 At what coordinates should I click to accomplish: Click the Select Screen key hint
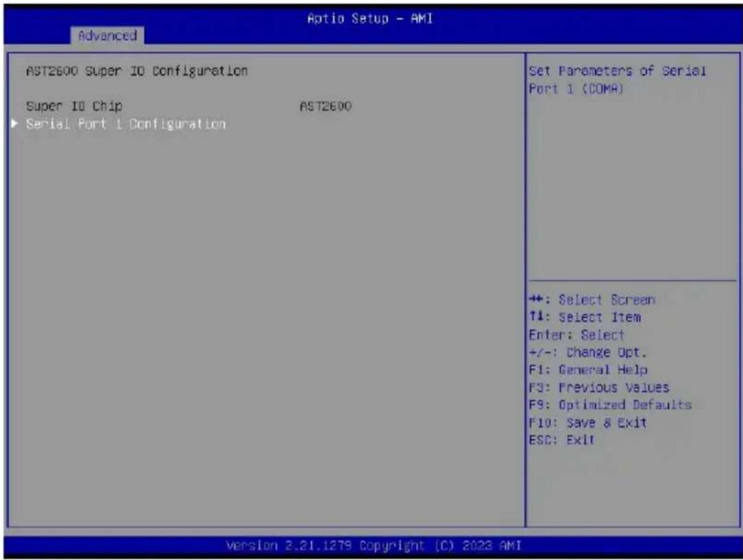592,300
